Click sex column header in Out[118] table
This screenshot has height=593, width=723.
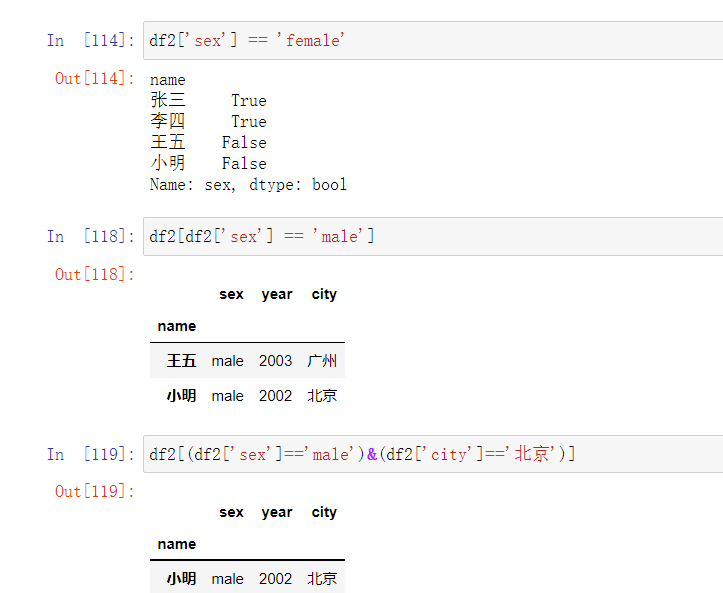(231, 294)
